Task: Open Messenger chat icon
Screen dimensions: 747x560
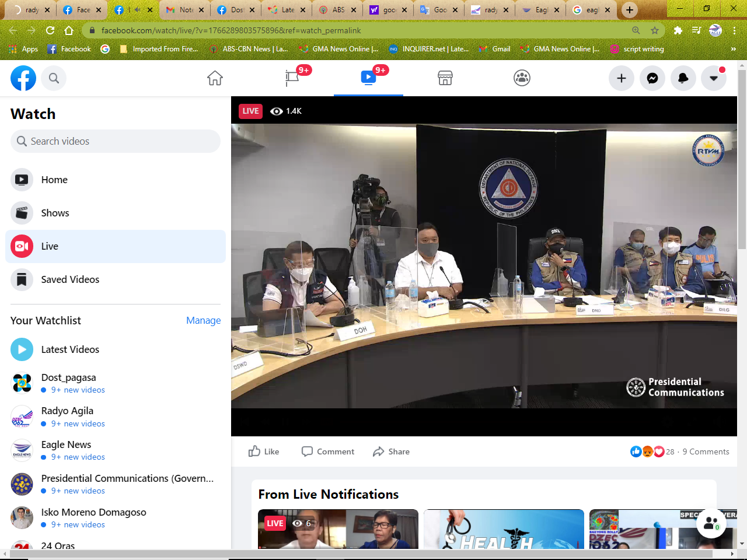Action: (652, 78)
